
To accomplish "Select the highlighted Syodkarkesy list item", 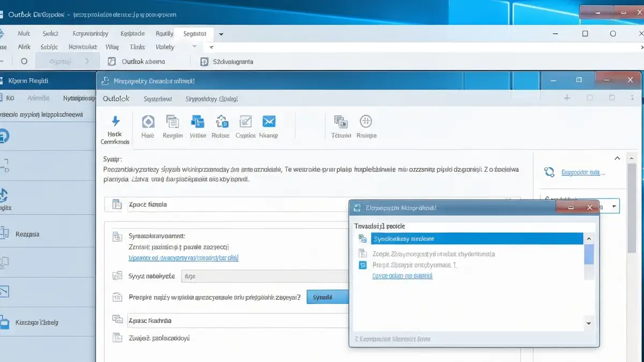I will point(477,238).
